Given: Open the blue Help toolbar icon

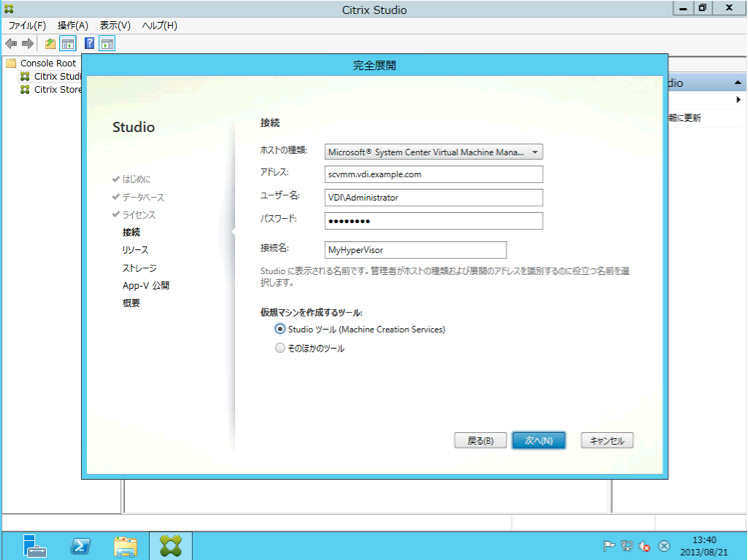Looking at the screenshot, I should (x=89, y=43).
